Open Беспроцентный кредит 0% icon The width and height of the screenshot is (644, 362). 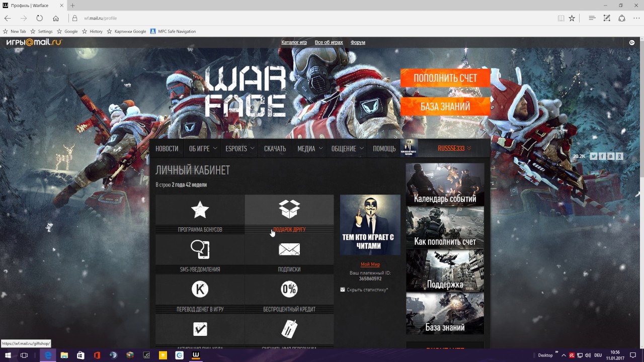pyautogui.click(x=289, y=289)
